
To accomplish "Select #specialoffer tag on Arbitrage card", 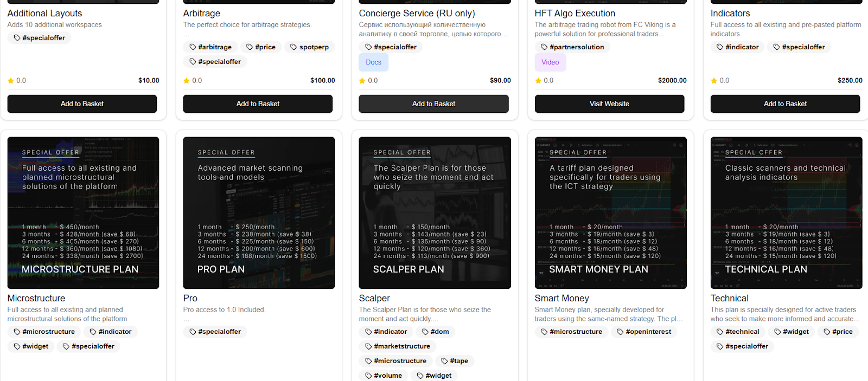I will [215, 62].
